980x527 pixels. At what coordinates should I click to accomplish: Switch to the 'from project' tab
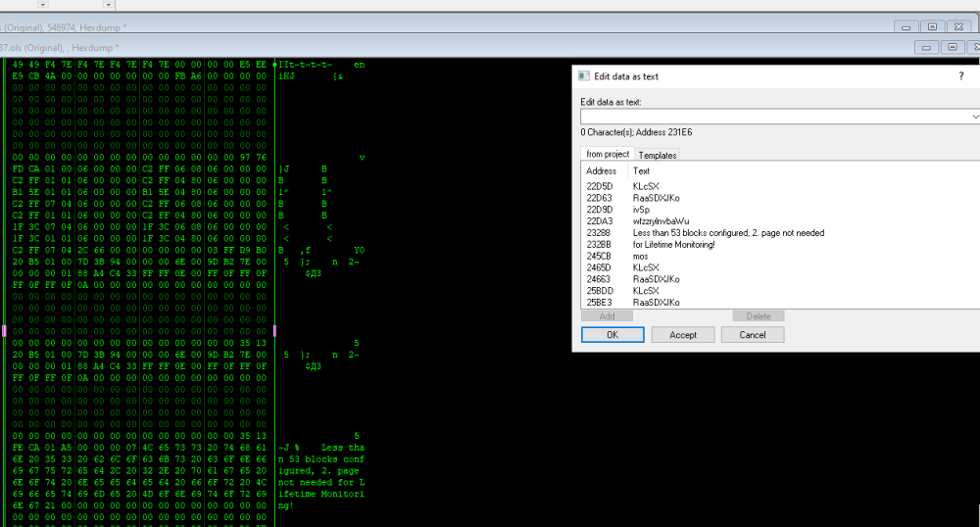click(608, 154)
